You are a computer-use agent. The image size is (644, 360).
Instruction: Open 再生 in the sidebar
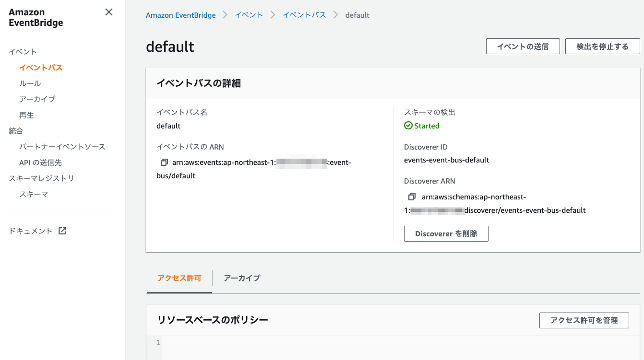tap(26, 115)
